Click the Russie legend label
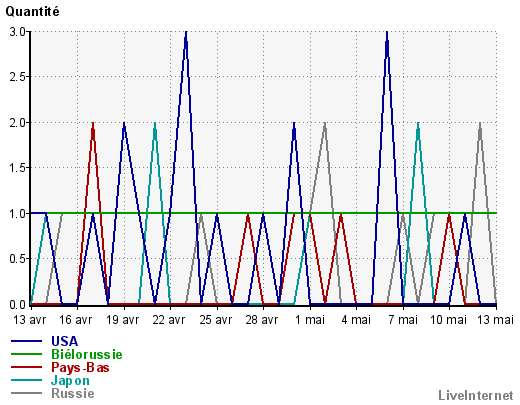Viewport: 520px width, 405px height. [73, 393]
